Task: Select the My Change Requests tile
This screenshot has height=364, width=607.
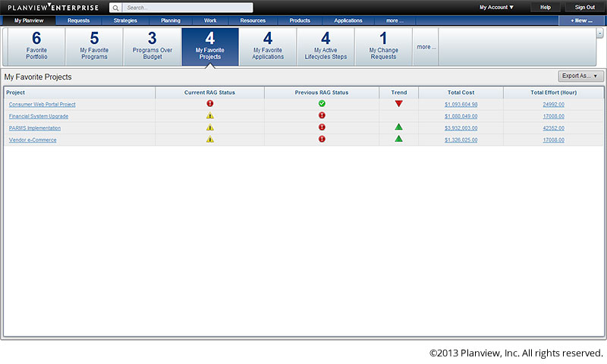Action: point(384,47)
